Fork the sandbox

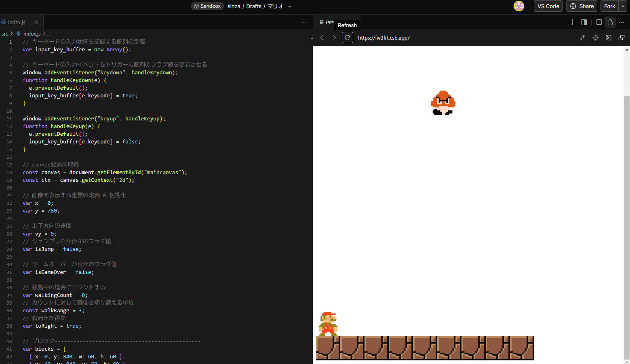[x=609, y=6]
